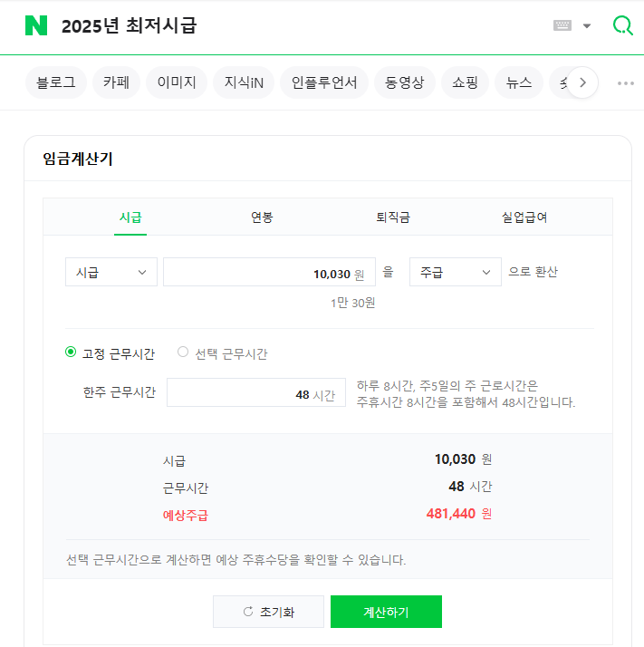Open the 실업급여 tab
The width and height of the screenshot is (644, 647).
[524, 217]
